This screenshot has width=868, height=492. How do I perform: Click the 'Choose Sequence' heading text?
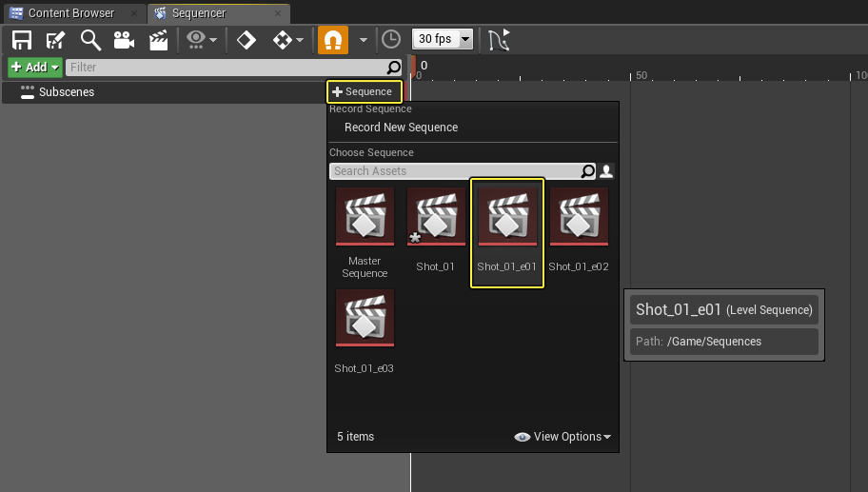[371, 152]
